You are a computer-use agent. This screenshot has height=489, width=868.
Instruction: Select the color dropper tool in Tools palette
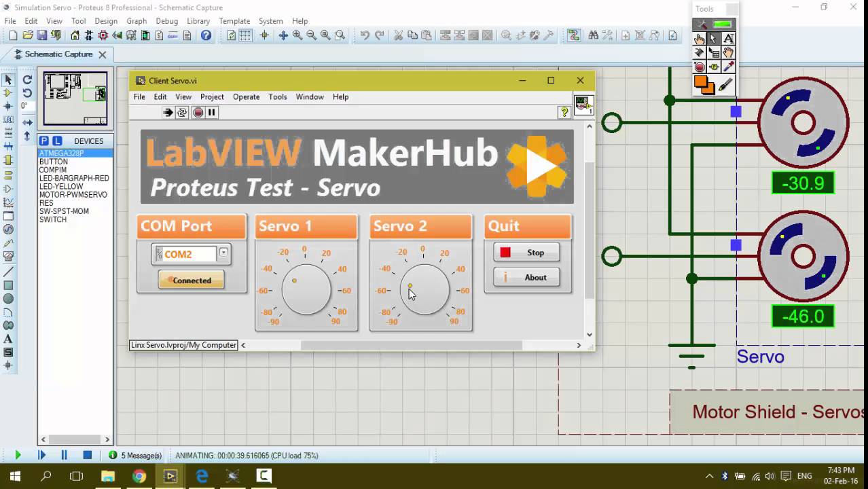tap(728, 67)
